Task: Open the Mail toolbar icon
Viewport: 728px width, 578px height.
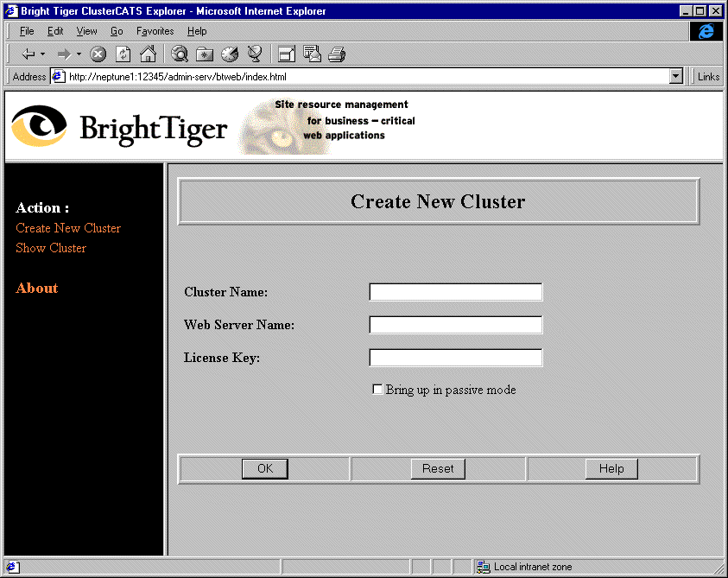Action: pyautogui.click(x=312, y=54)
